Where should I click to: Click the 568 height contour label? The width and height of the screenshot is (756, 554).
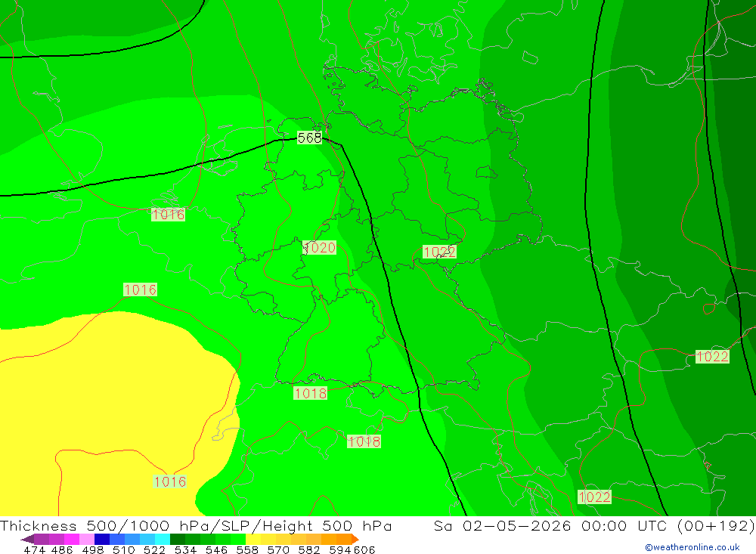(x=309, y=138)
